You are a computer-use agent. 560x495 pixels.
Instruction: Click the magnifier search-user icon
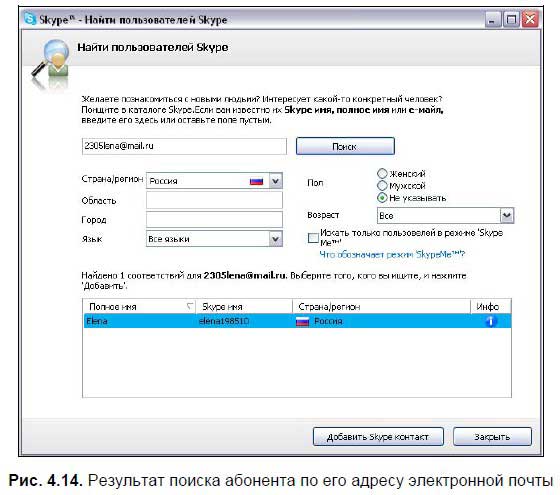click(x=50, y=61)
